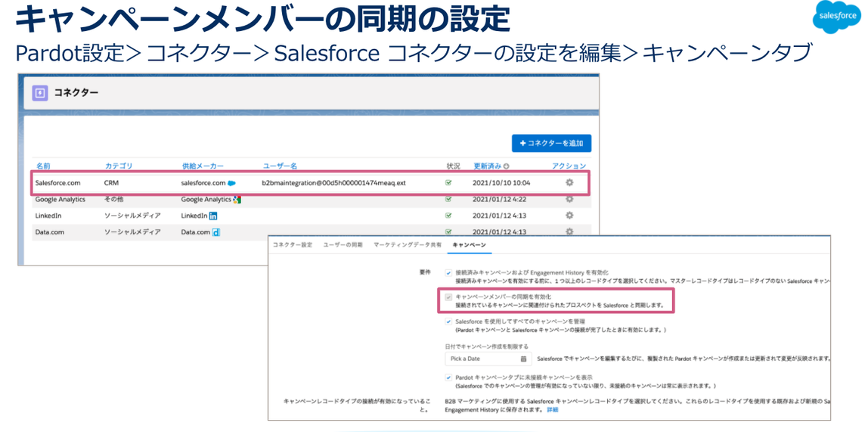Screen dimensions: 868x432
Task: Click the CRM category cell
Action: tap(110, 183)
